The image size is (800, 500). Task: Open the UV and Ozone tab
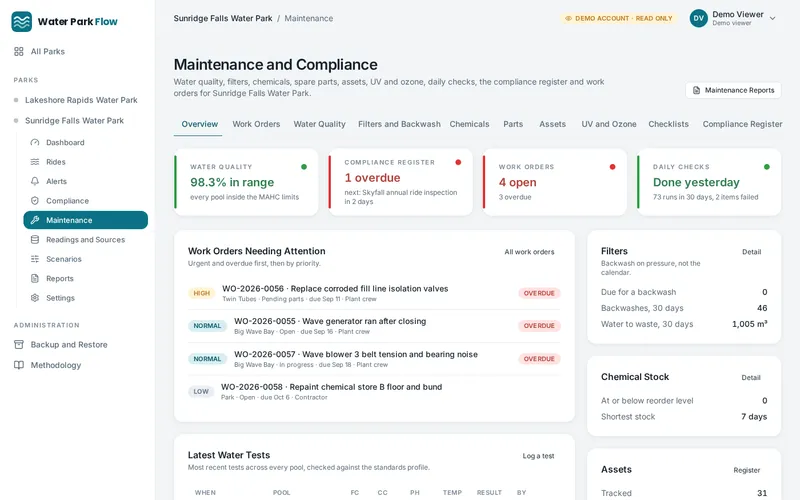[x=609, y=124]
